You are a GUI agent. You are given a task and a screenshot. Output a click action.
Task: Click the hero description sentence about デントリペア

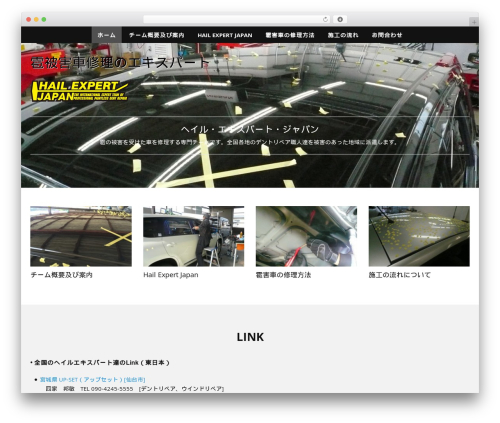[x=249, y=142]
